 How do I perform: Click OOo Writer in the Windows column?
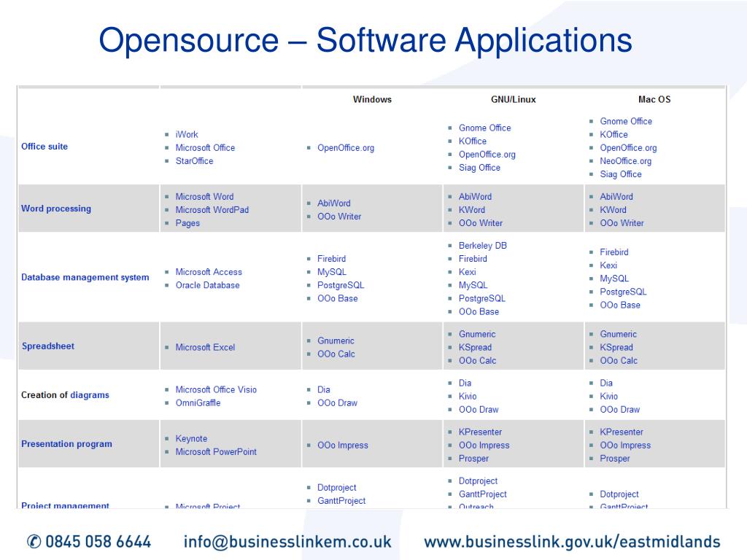339,217
